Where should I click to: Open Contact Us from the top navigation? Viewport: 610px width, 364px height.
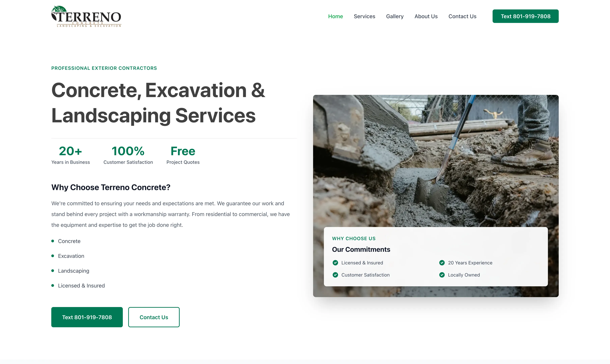click(462, 16)
